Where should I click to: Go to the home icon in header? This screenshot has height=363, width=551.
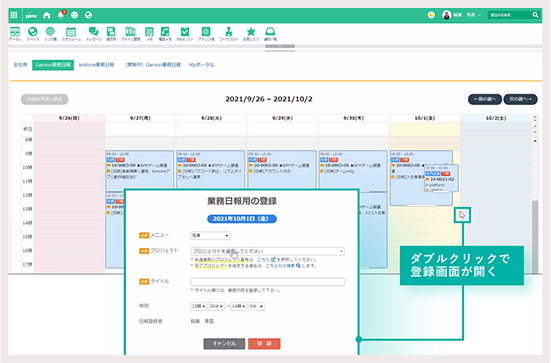coord(47,15)
